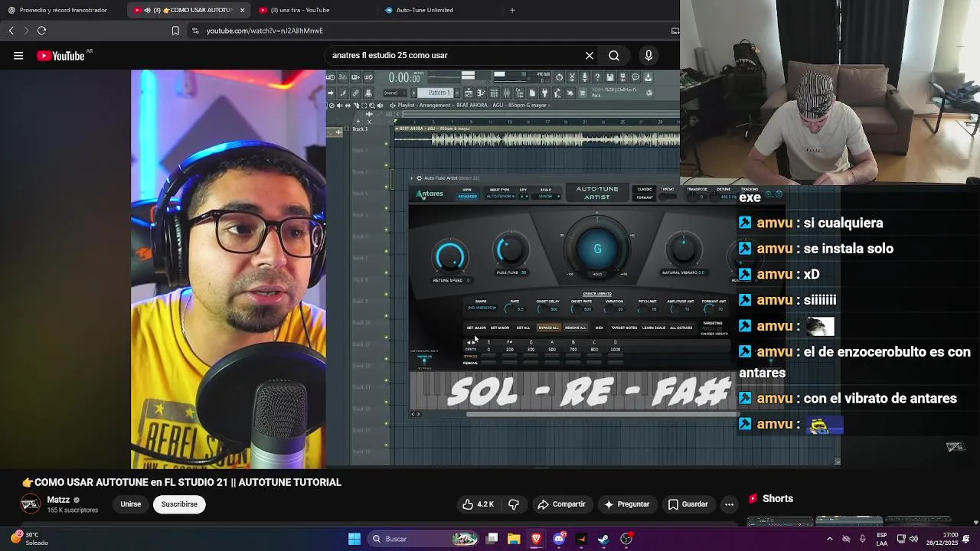Open the Matzz channel name link
Image resolution: width=980 pixels, height=551 pixels.
[x=58, y=500]
